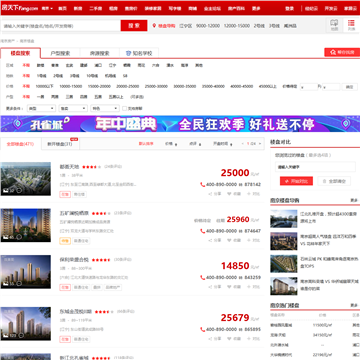
Task: Filter by metro 10号线
Action: pos(92,76)
